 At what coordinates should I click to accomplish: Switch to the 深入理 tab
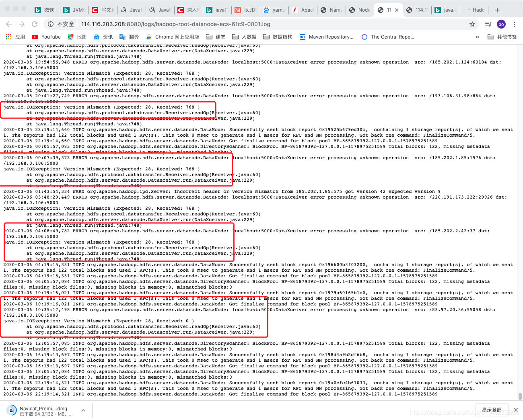[188, 10]
